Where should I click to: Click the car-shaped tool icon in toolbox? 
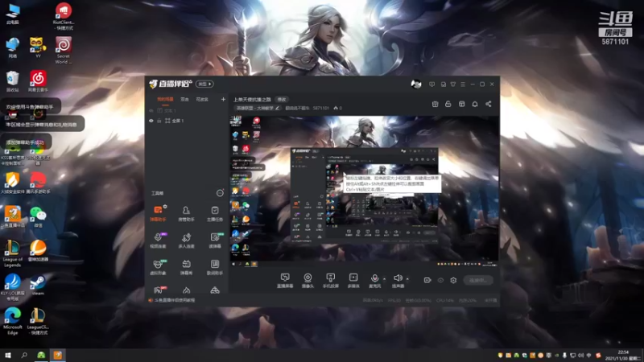click(x=215, y=290)
